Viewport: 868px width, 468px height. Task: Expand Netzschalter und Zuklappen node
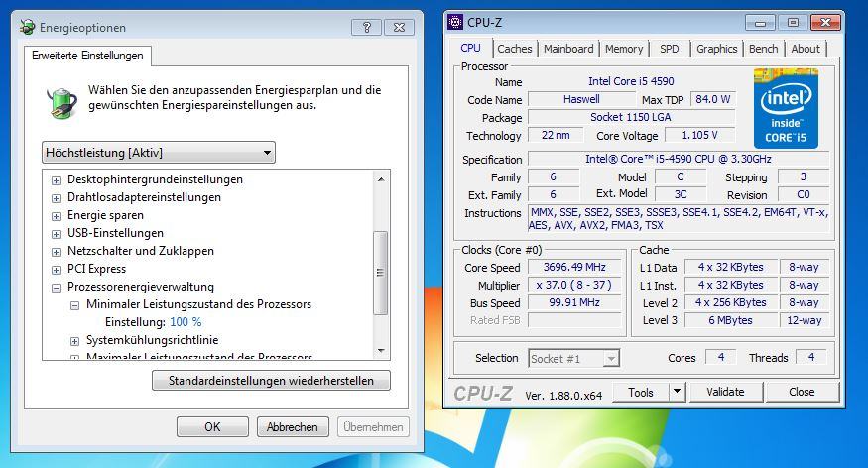click(56, 252)
